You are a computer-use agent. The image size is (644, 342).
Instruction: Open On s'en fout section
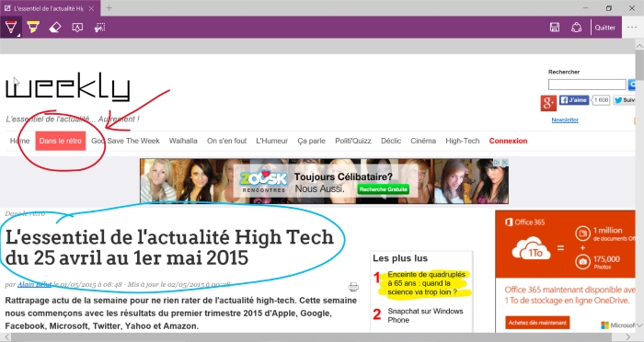coord(226,141)
